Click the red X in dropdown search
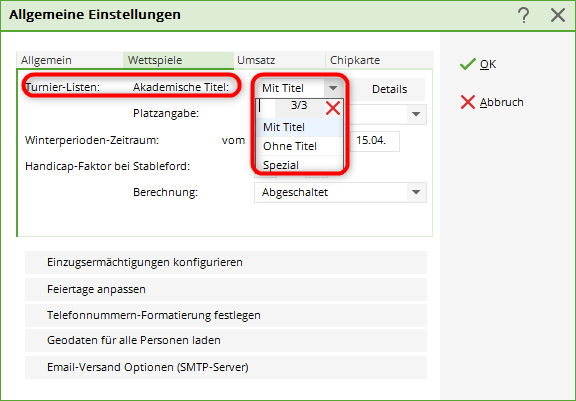Image resolution: width=576 pixels, height=401 pixels. [333, 108]
